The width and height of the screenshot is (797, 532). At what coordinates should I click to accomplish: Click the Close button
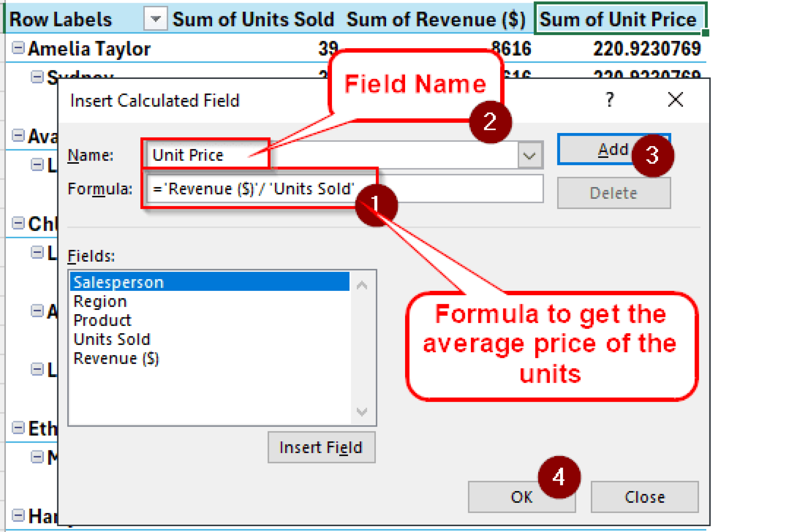pyautogui.click(x=644, y=497)
